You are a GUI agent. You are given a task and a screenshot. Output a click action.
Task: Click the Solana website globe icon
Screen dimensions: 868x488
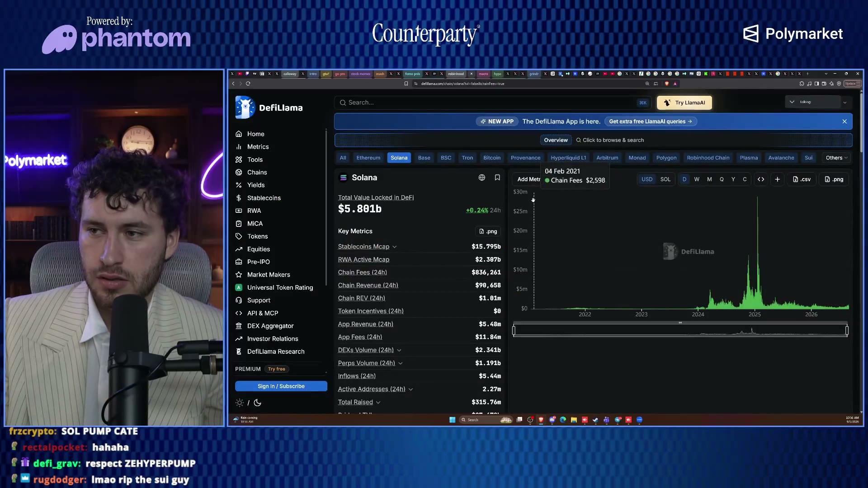click(x=482, y=178)
